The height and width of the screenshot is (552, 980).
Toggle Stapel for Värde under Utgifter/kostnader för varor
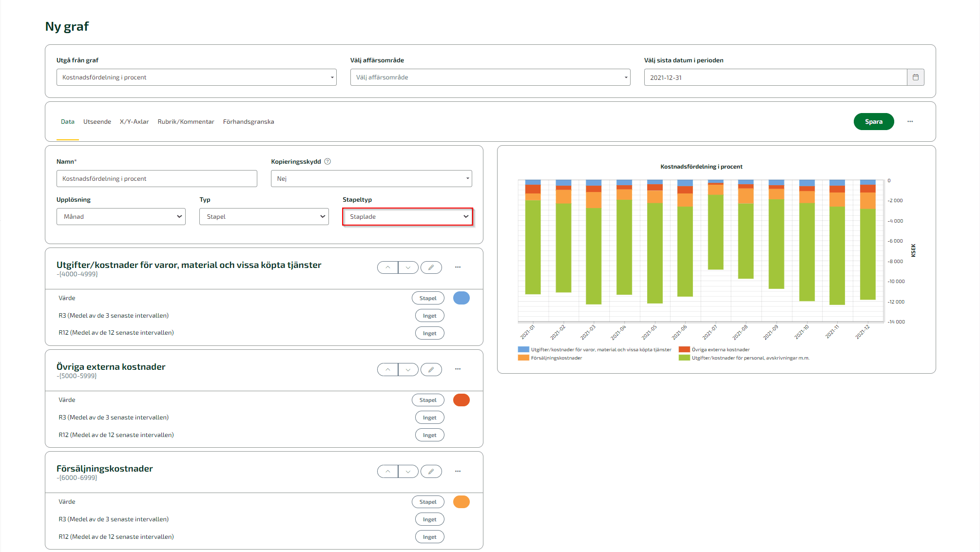[x=428, y=298]
